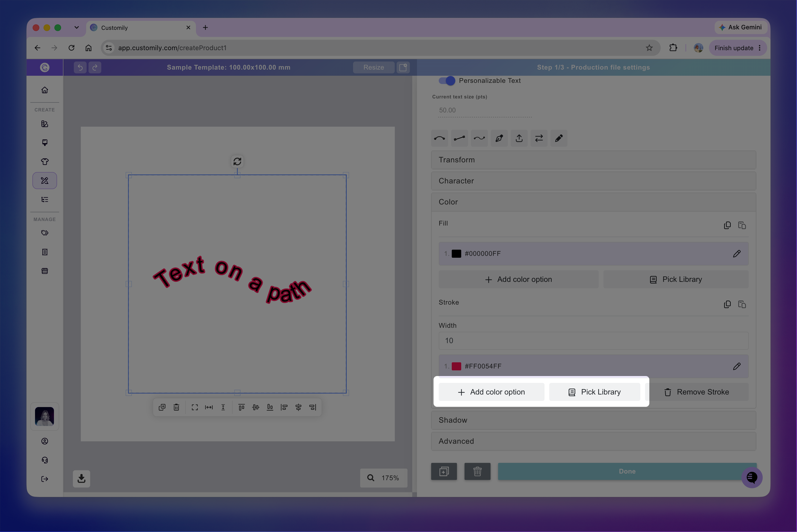Click the Done button
Screen dimensions: 797x532
(x=627, y=471)
